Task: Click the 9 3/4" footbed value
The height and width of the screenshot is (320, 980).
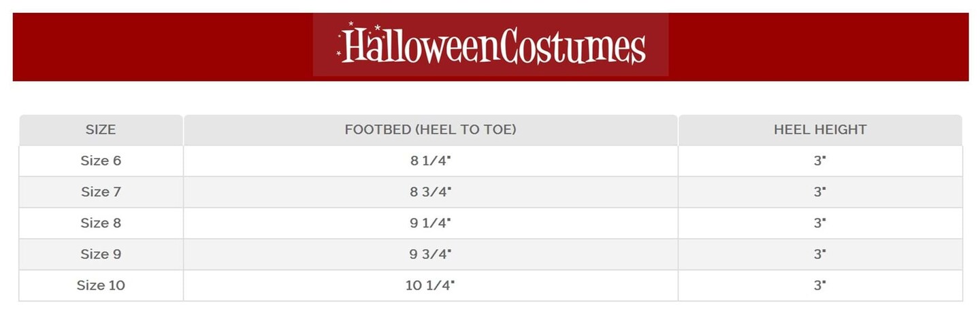Action: click(x=430, y=255)
